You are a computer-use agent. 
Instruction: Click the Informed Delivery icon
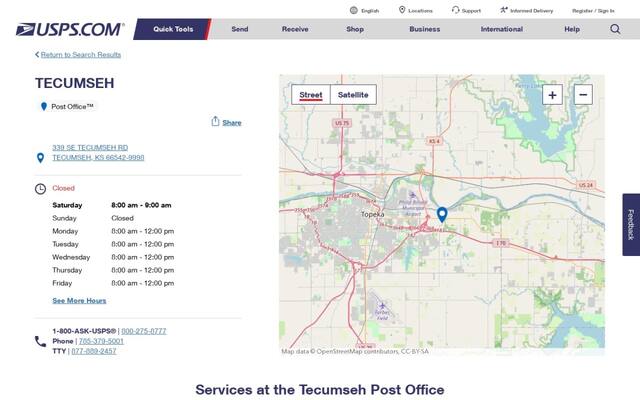pos(504,10)
